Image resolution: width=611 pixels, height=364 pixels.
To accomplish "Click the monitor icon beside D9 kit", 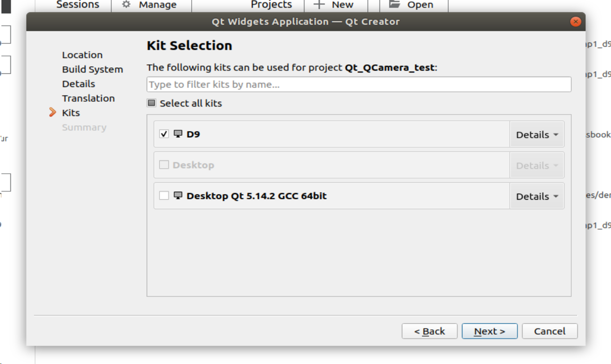I will point(178,134).
